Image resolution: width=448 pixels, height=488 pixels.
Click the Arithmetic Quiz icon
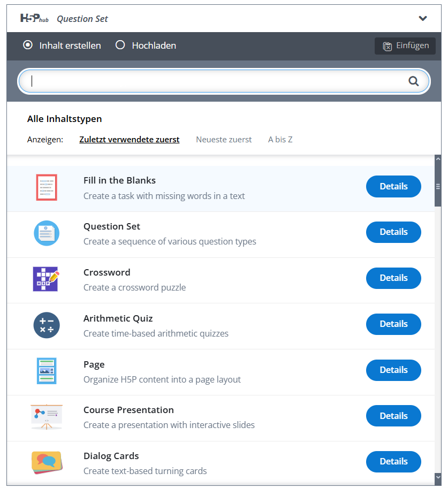pos(47,325)
